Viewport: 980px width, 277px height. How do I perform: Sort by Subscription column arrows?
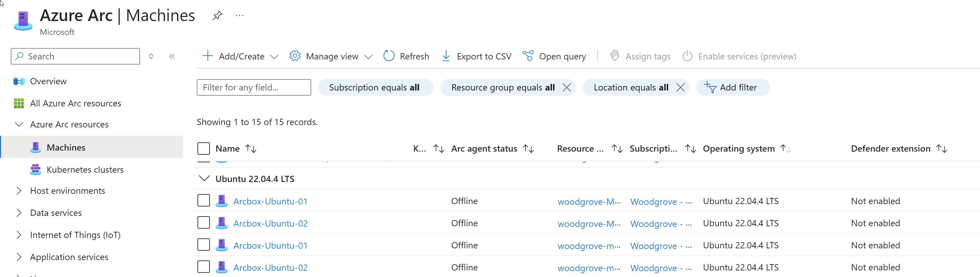point(691,149)
